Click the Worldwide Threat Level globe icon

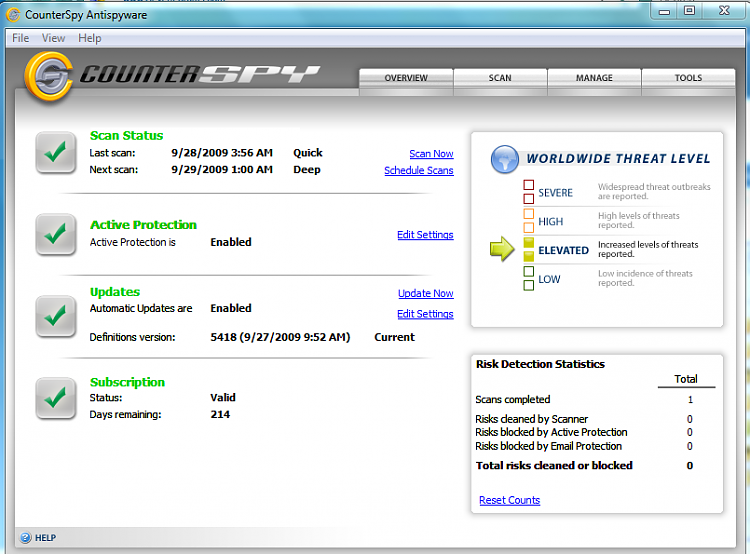coord(505,159)
